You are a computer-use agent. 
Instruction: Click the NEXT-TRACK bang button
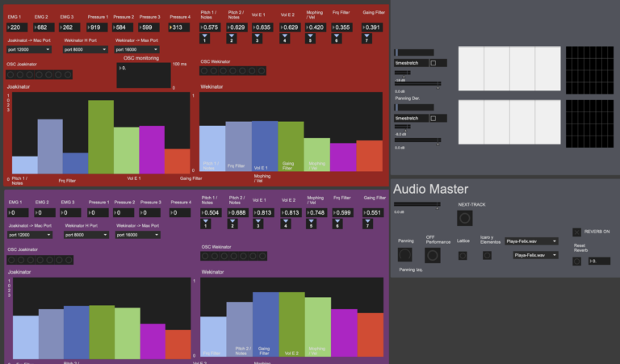465,218
